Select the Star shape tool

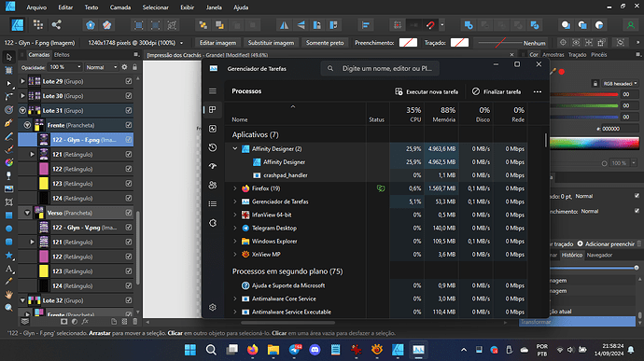pyautogui.click(x=8, y=255)
